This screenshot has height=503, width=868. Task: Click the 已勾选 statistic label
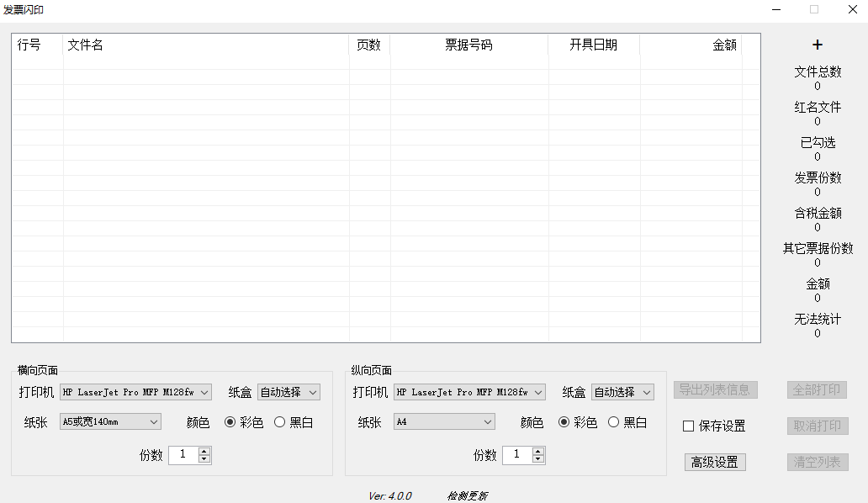[x=818, y=143]
